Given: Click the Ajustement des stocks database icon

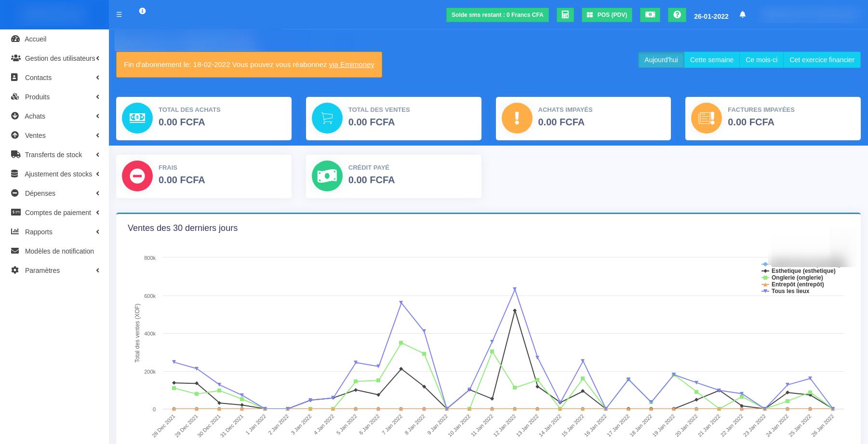Looking at the screenshot, I should [x=14, y=174].
